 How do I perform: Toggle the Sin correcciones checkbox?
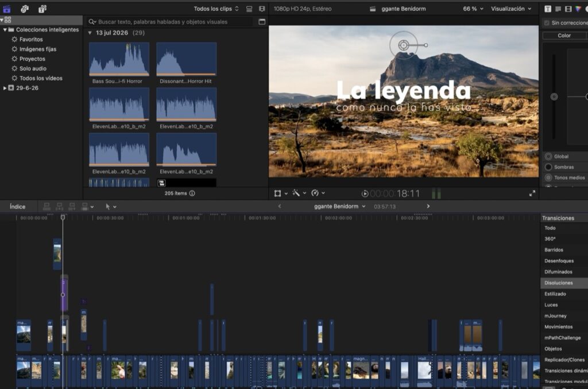coord(547,23)
